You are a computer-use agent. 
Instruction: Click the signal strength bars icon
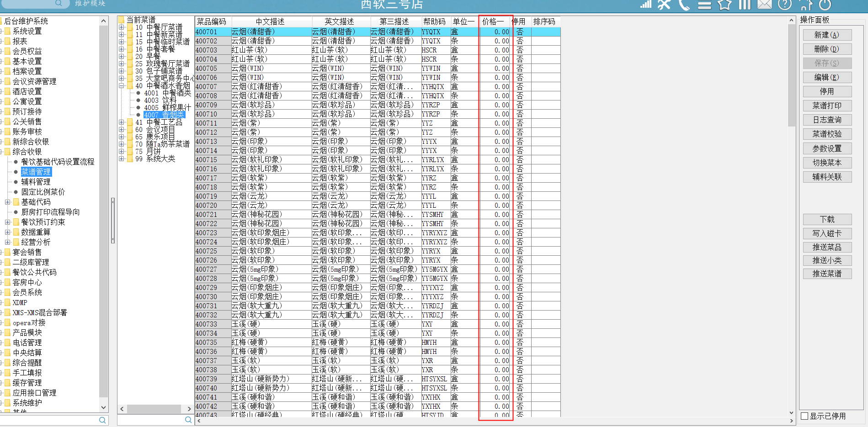click(645, 4)
